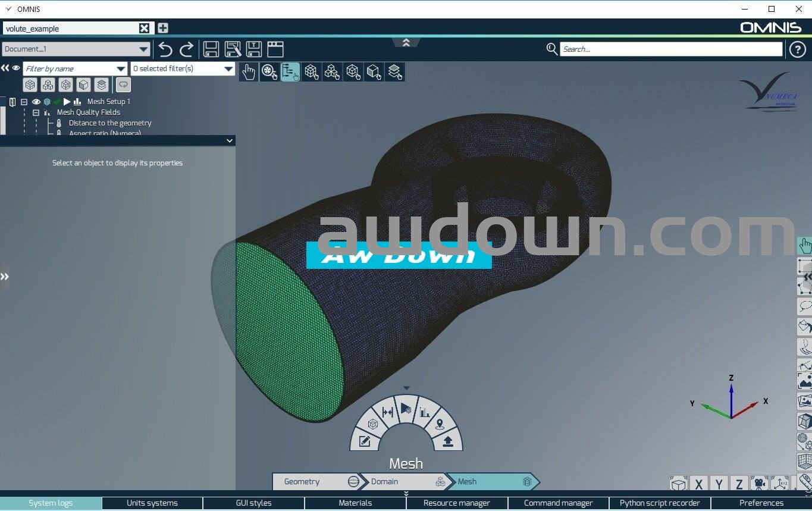Click the upload arrow icon in the radial menu
This screenshot has height=511, width=812.
(448, 441)
